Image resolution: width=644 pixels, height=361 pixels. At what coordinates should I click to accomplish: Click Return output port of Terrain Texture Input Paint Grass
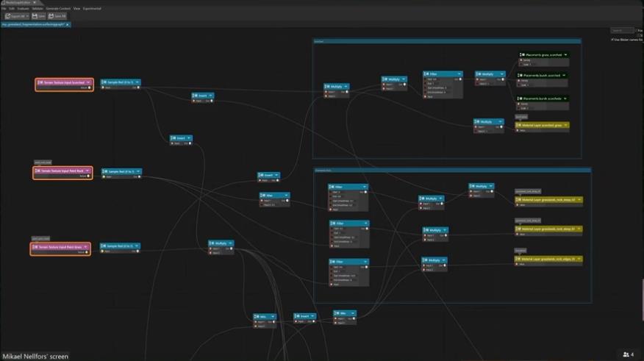point(86,252)
